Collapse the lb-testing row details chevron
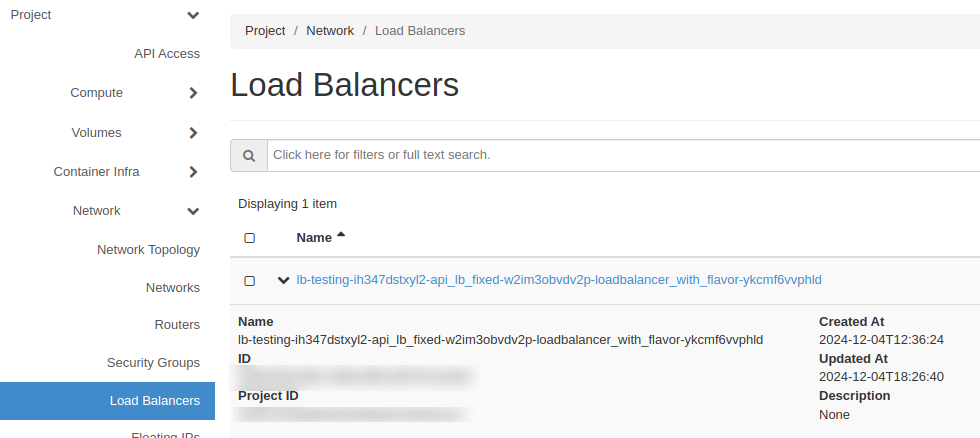The height and width of the screenshot is (438, 980). pos(283,280)
